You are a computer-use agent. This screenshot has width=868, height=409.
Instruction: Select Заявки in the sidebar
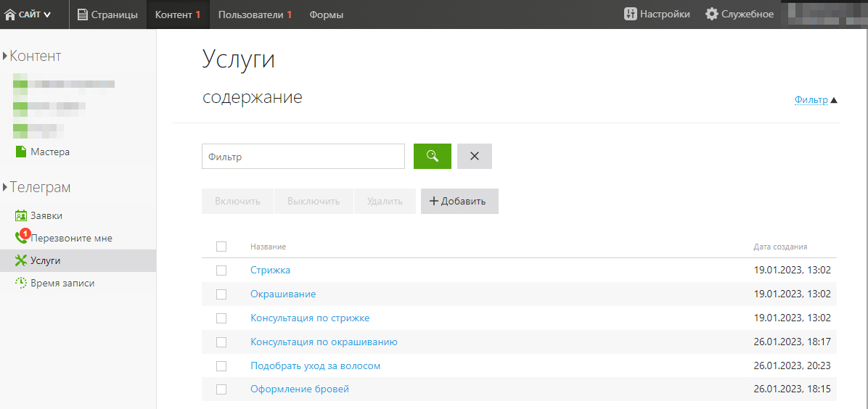pyautogui.click(x=46, y=215)
